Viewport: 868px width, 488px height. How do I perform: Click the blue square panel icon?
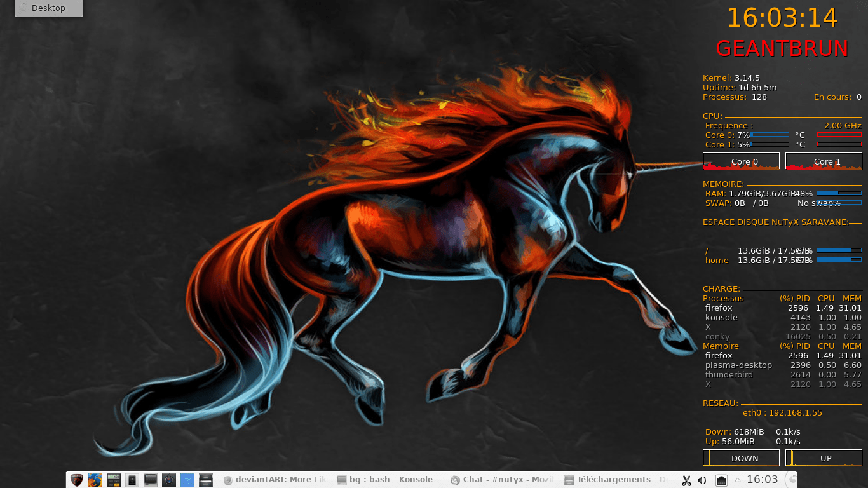187,480
